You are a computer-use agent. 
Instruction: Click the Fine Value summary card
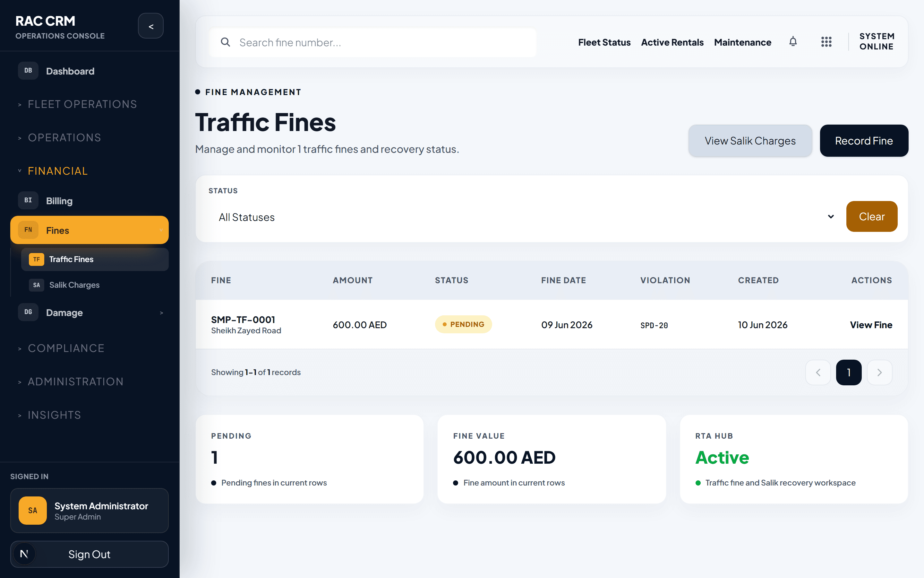click(552, 459)
